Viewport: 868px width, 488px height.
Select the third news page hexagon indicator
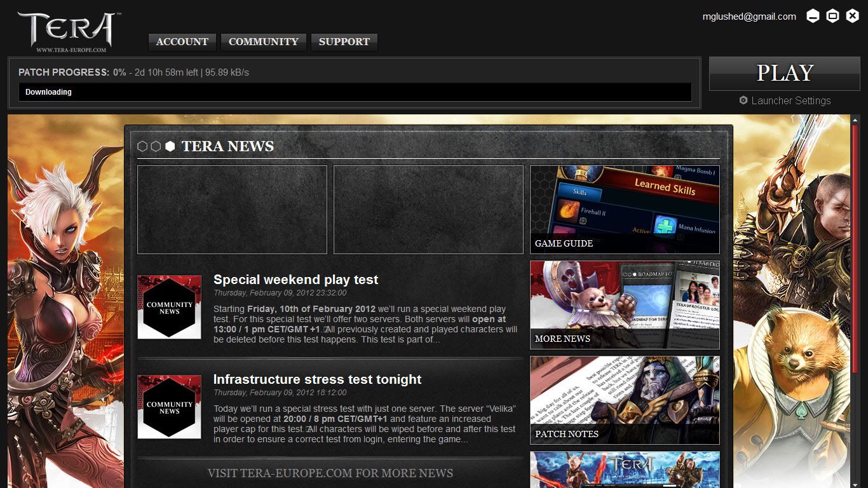170,146
